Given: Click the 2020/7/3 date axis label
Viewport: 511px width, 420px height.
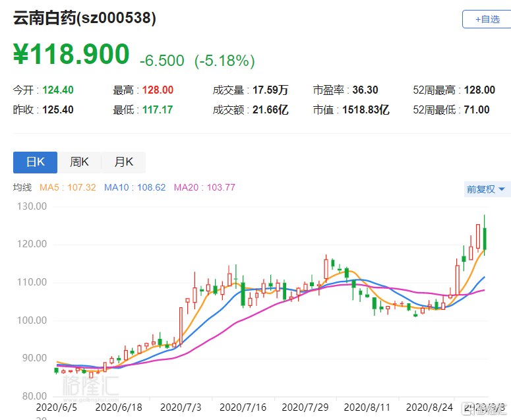Looking at the screenshot, I should click(181, 407).
